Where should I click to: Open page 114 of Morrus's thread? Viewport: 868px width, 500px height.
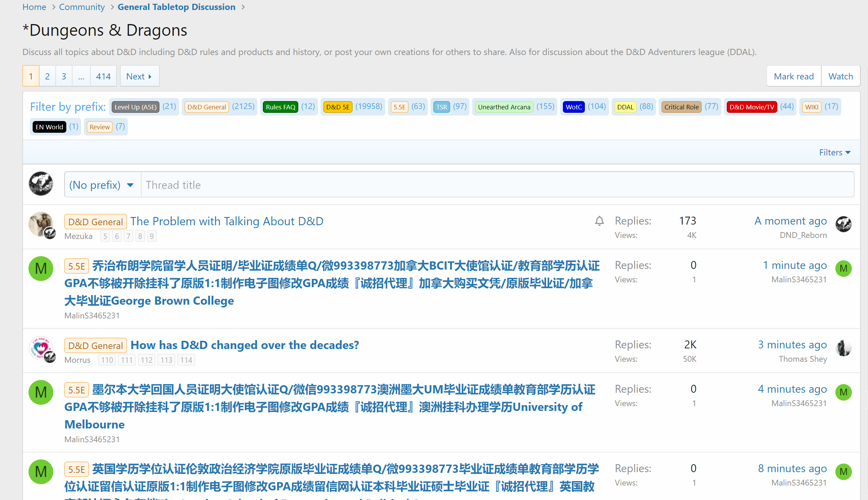coord(186,360)
